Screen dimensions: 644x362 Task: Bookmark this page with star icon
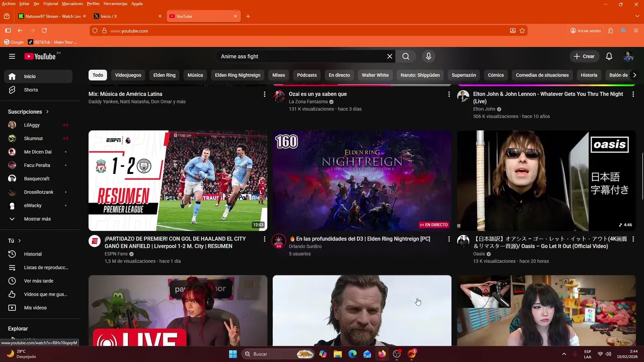(522, 31)
